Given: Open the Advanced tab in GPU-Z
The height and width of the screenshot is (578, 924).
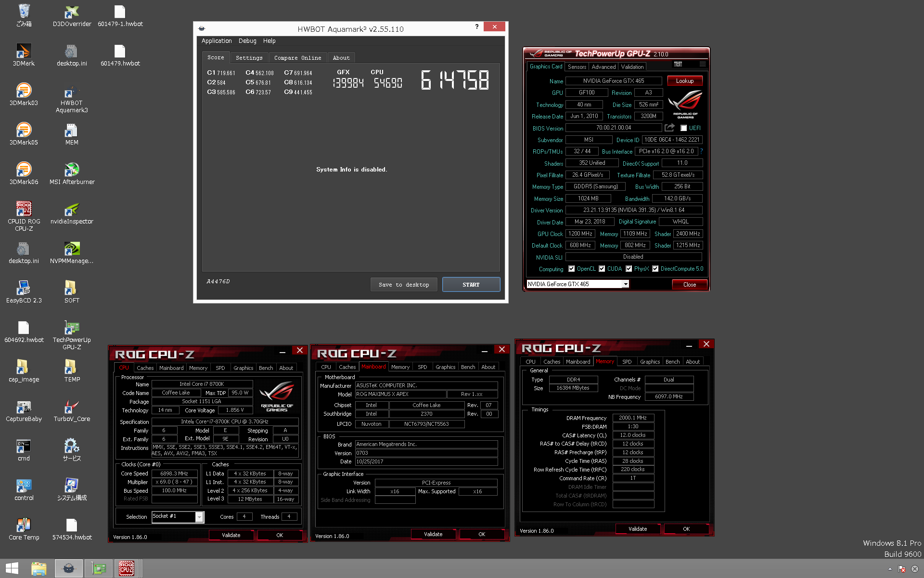Looking at the screenshot, I should click(603, 67).
